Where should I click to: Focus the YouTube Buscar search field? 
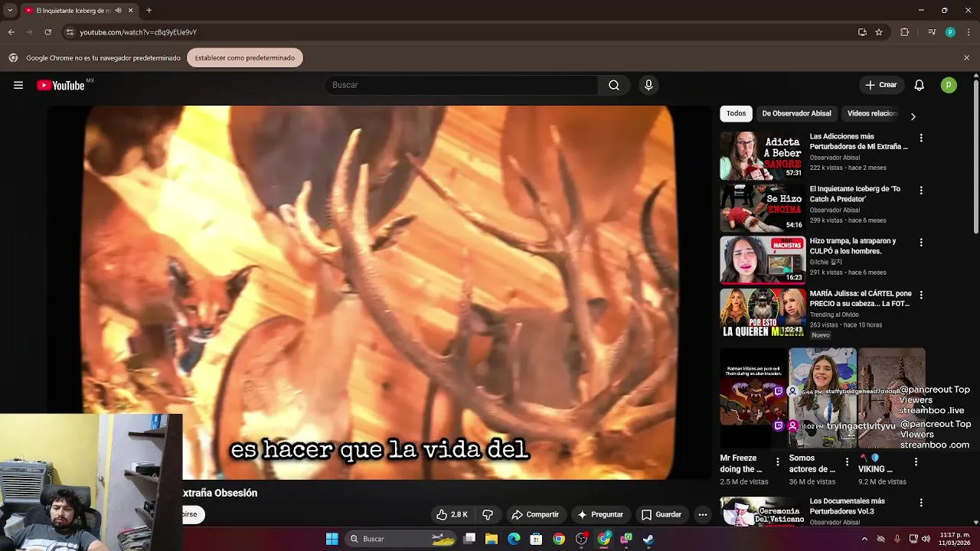(x=462, y=85)
